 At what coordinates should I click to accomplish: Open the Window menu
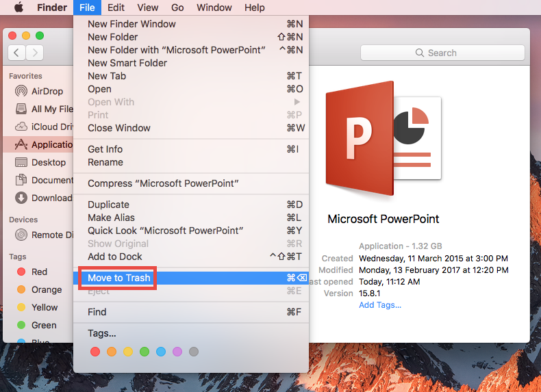tap(214, 8)
